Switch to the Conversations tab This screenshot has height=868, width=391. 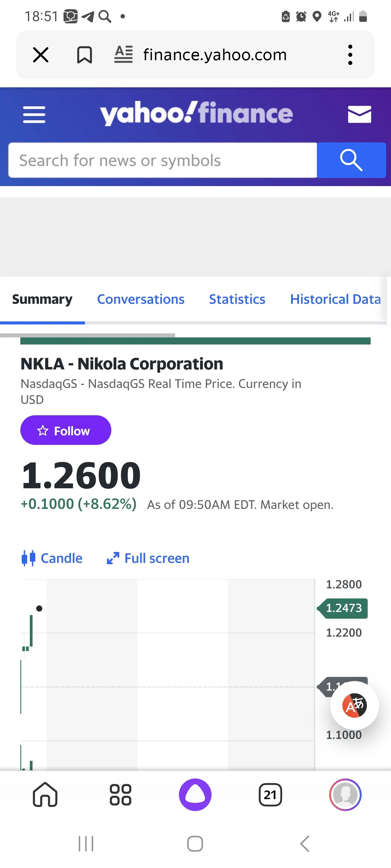click(x=141, y=299)
